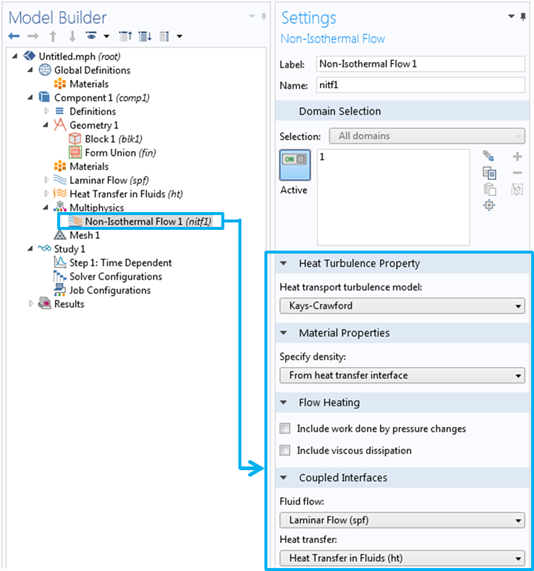Open the Heat transfer interface dropdown
This screenshot has height=571, width=534.
coord(402,558)
